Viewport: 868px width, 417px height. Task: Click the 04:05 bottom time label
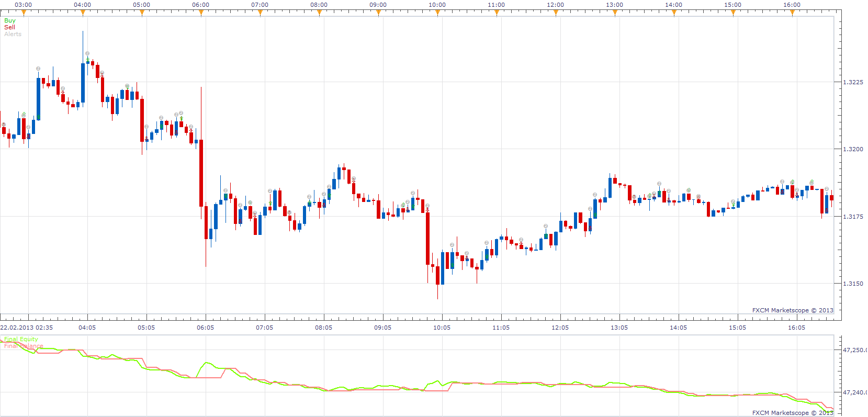87,328
